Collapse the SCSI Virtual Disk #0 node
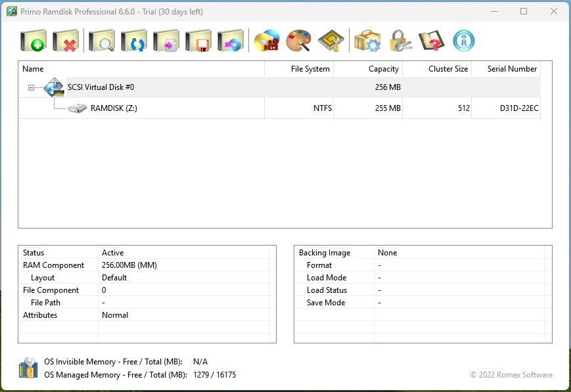 coord(30,87)
